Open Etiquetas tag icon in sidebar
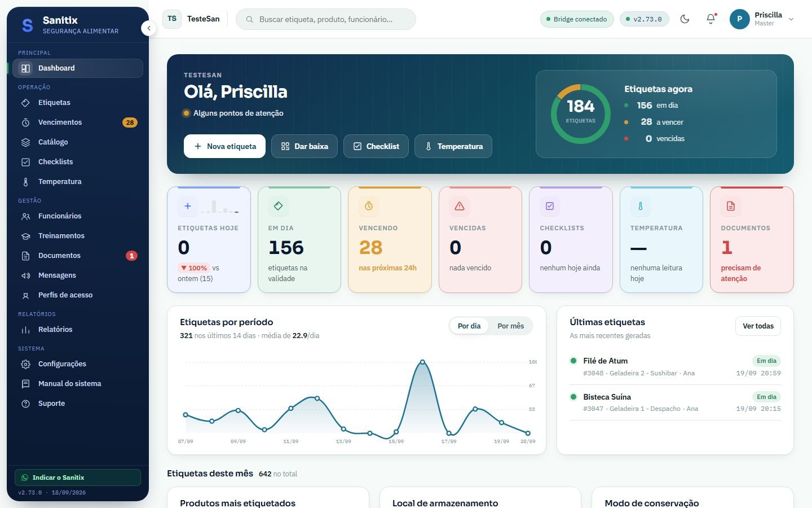 point(25,103)
